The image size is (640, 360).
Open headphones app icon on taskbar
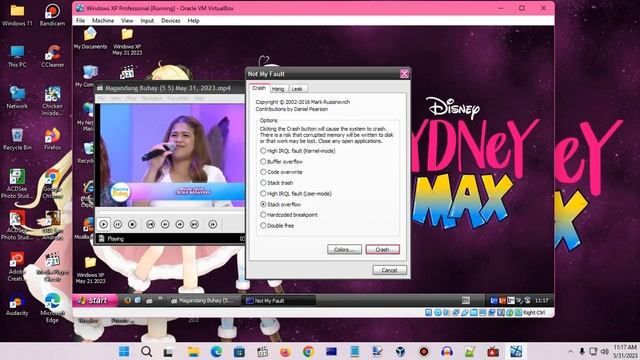coord(447,351)
